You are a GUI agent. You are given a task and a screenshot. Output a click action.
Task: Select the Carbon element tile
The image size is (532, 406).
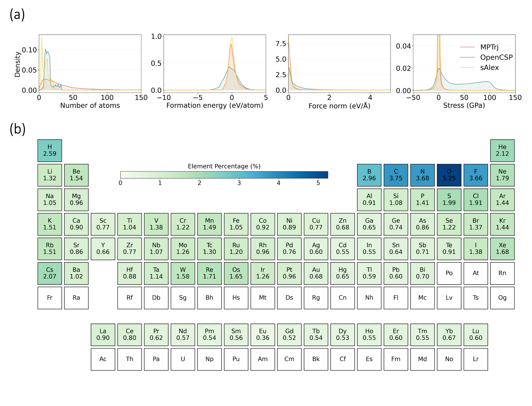coord(396,175)
